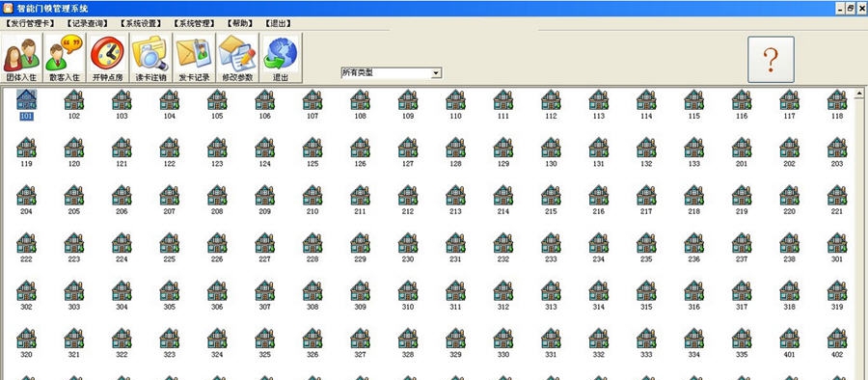868x380 pixels.
Task: Expand the 所有类型 room type dropdown
Action: [436, 73]
